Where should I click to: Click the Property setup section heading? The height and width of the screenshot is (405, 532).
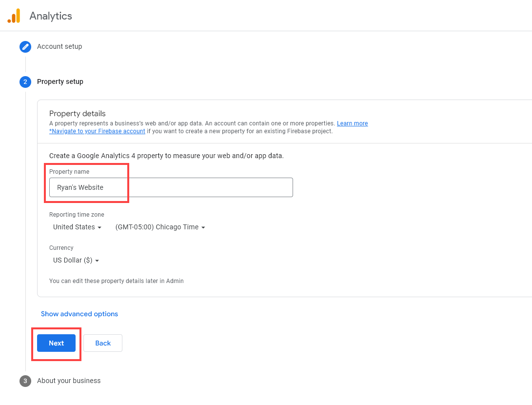coord(60,81)
